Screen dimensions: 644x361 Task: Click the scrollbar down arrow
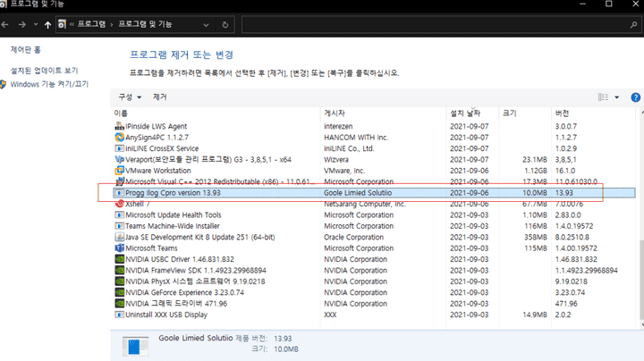[641, 325]
